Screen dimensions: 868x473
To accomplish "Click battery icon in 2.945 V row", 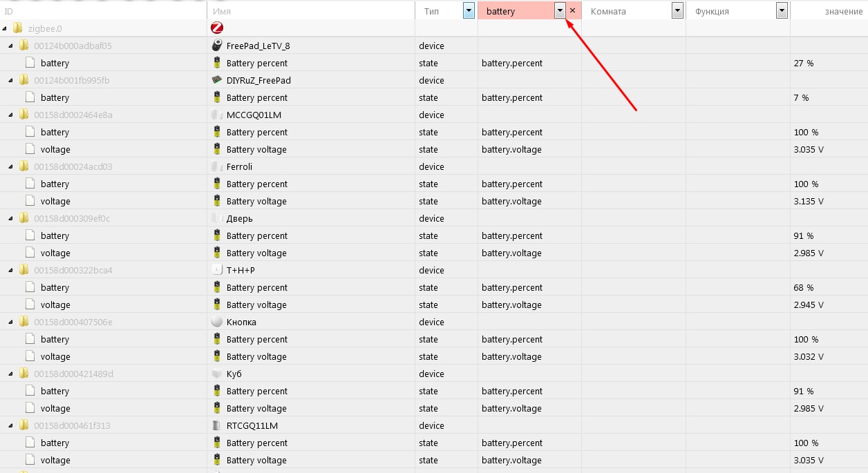I will point(217,305).
